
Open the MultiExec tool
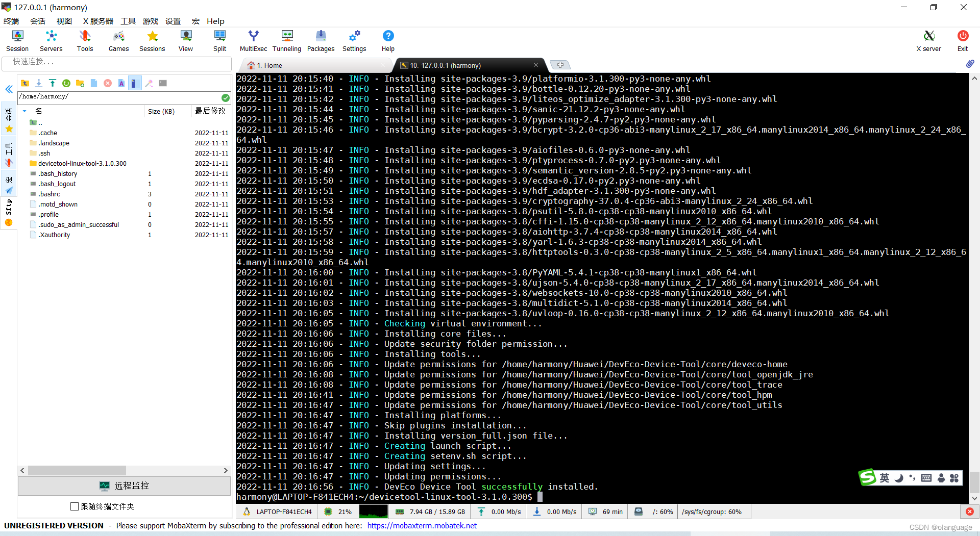point(253,40)
